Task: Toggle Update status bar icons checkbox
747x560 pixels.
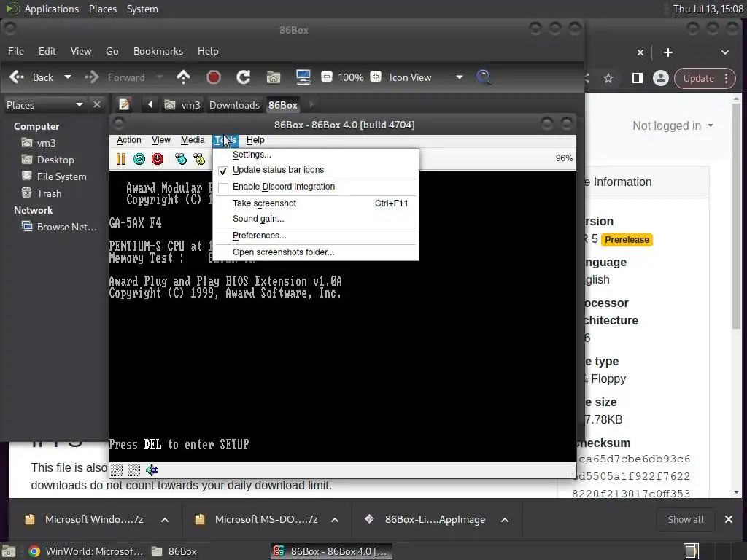Action: 223,171
